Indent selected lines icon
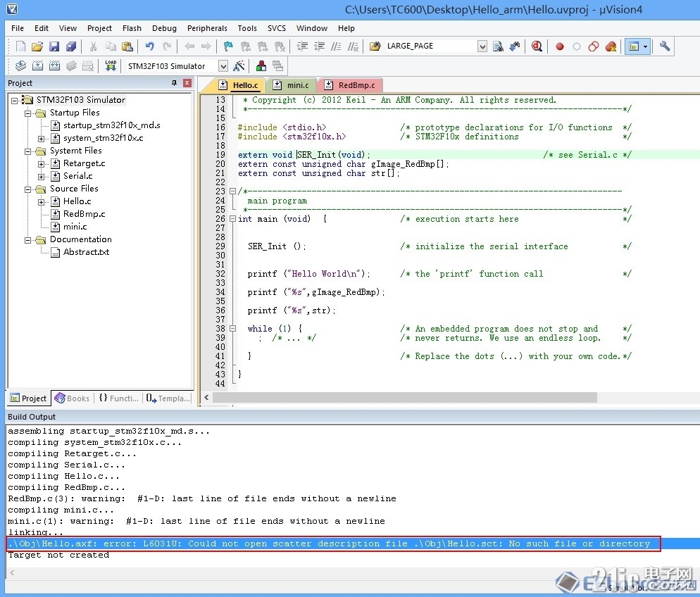 tap(302, 46)
